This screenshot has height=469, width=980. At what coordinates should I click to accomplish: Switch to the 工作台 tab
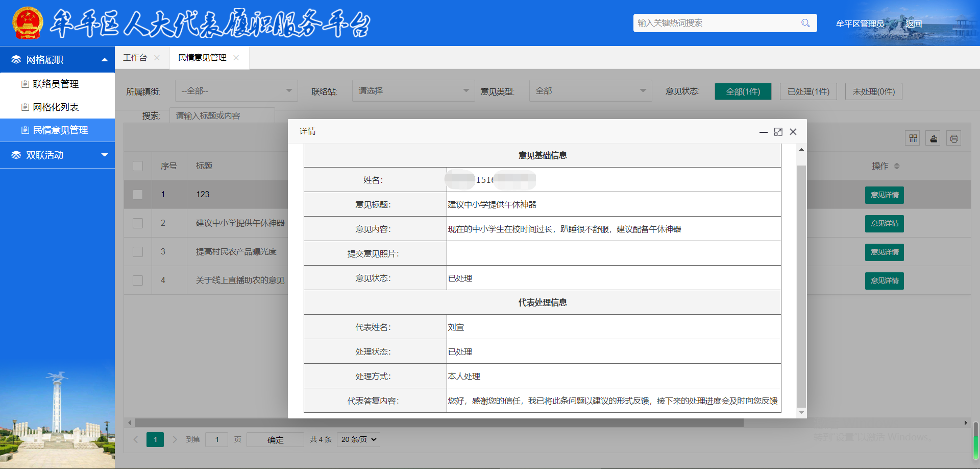[135, 58]
